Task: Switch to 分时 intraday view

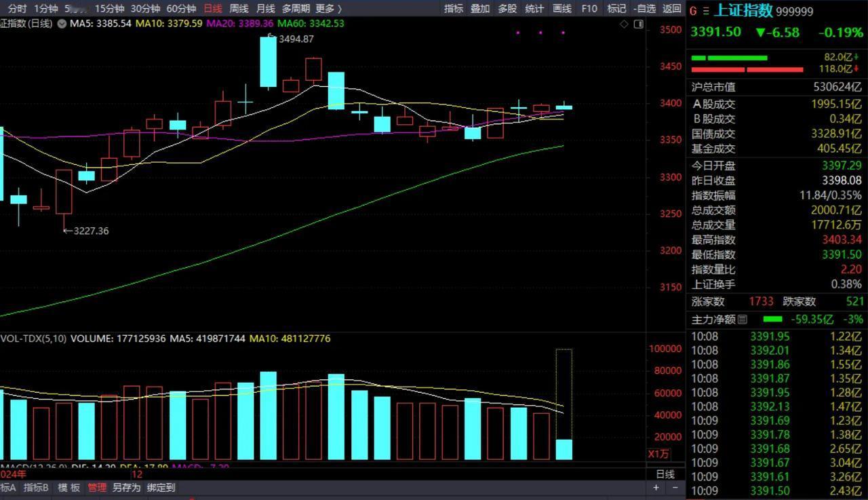Action: [17, 9]
